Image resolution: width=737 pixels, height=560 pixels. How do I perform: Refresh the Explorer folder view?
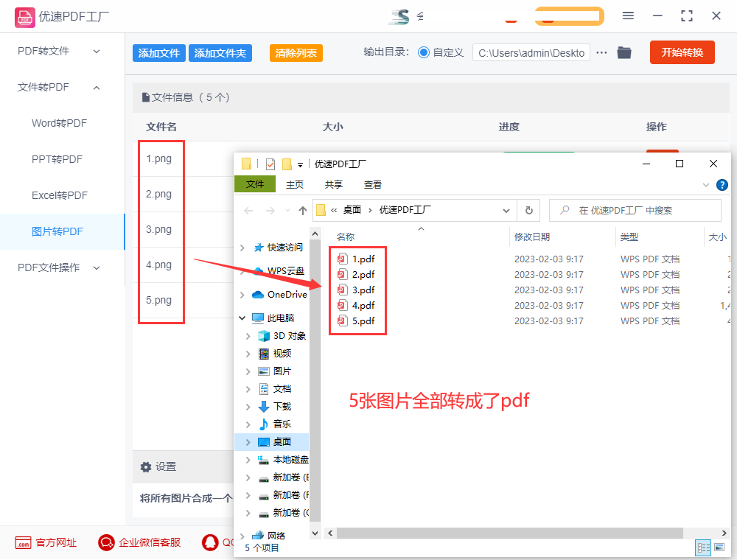point(528,211)
